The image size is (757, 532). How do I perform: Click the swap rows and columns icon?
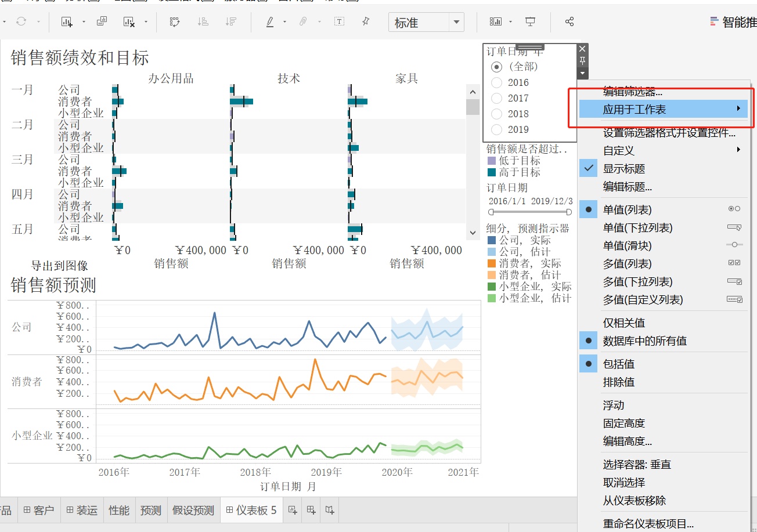click(175, 22)
